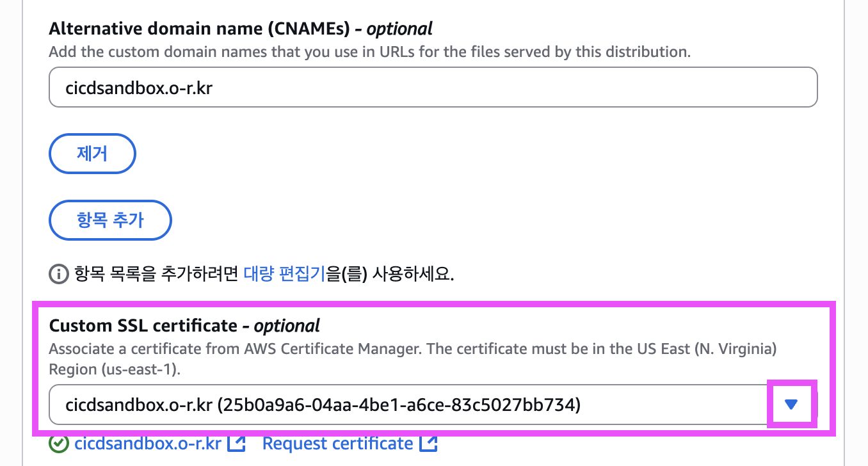
Task: Click italic "optional" in the SSL certificate heading
Action: point(287,326)
